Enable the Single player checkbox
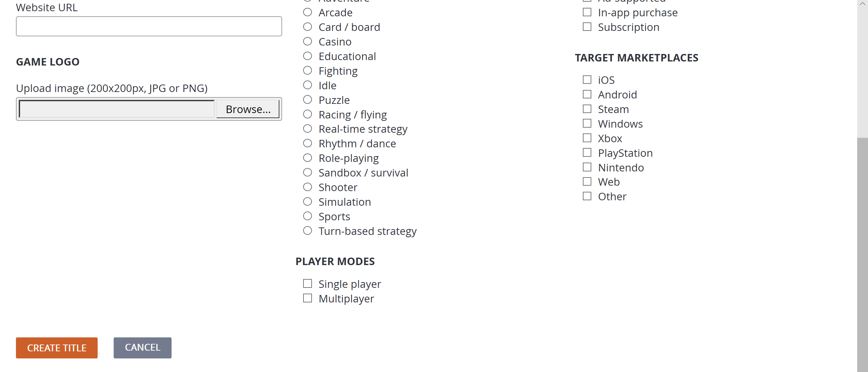 click(x=307, y=283)
